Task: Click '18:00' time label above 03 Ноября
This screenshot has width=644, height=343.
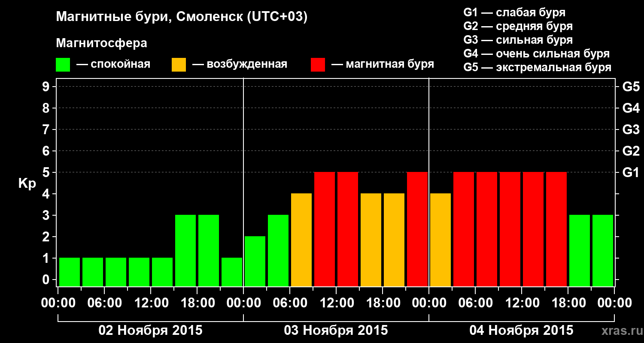Action: click(x=383, y=303)
